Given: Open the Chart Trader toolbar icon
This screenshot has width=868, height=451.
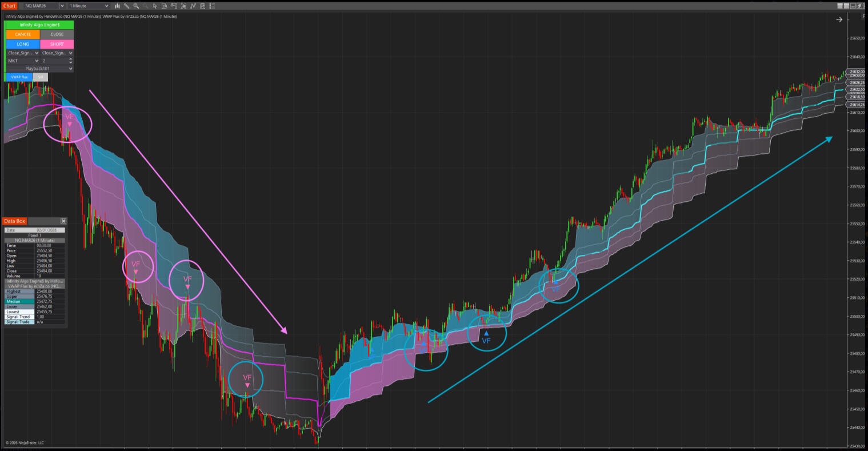Looking at the screenshot, I should click(174, 6).
